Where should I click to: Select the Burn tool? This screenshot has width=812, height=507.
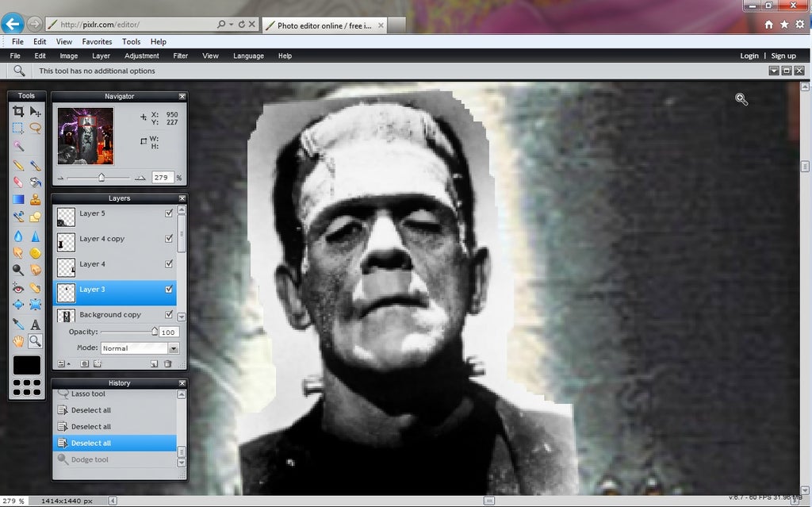pyautogui.click(x=35, y=270)
